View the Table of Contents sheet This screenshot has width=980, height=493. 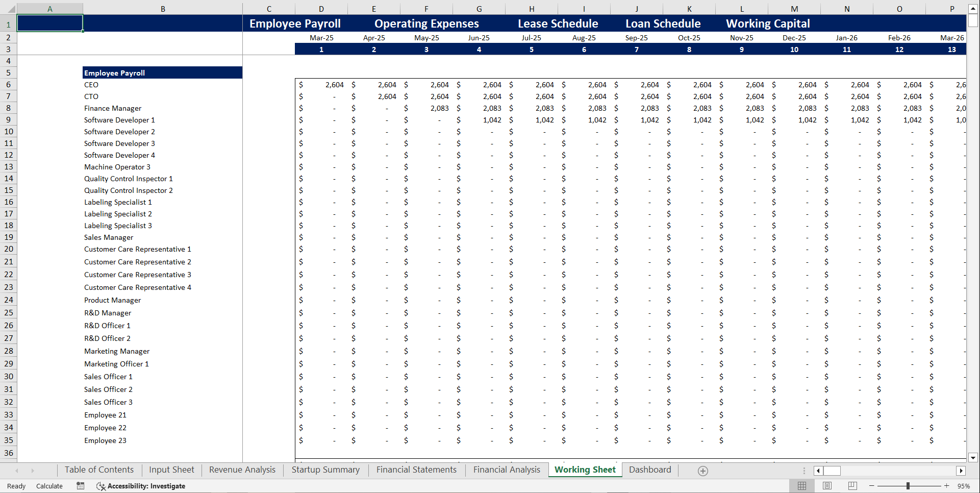[99, 470]
